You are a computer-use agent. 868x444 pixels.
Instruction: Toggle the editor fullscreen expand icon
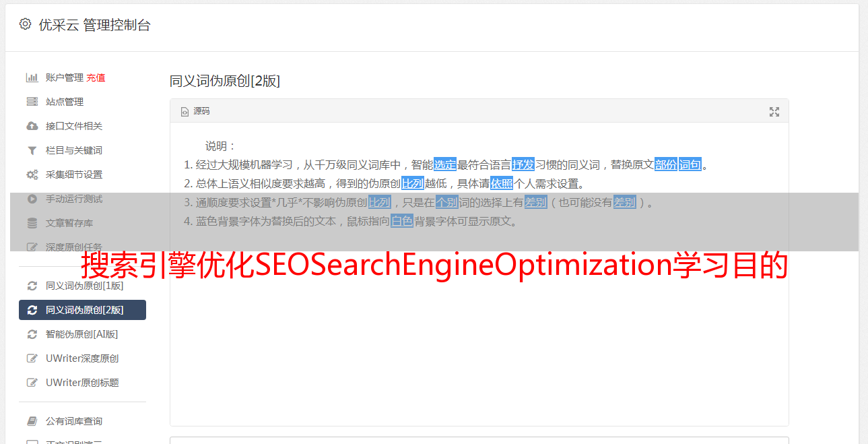774,112
